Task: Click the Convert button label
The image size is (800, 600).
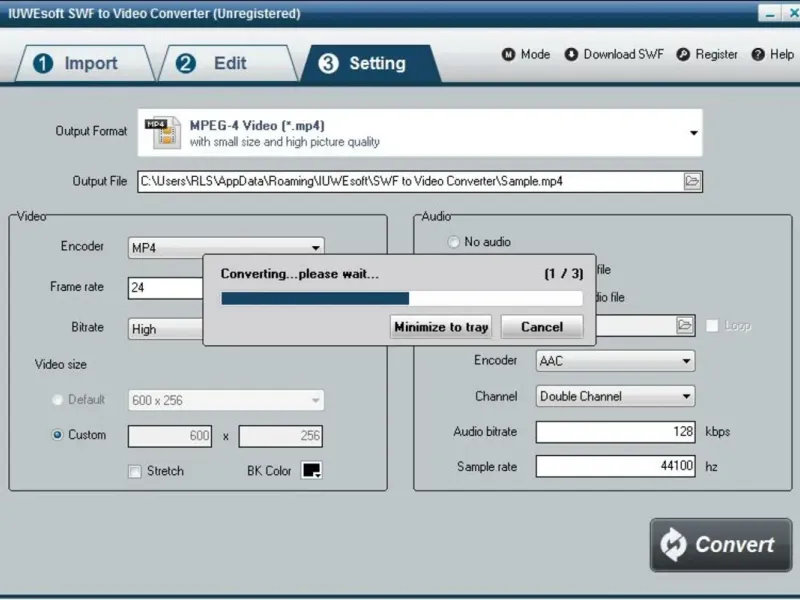Action: click(735, 544)
